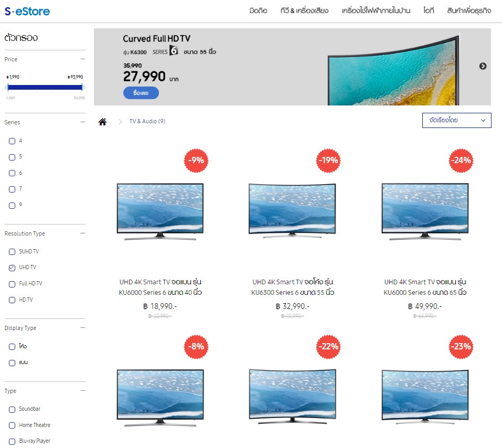This screenshot has width=502, height=448.
Task: Open the มือถือ menu
Action: point(258,11)
